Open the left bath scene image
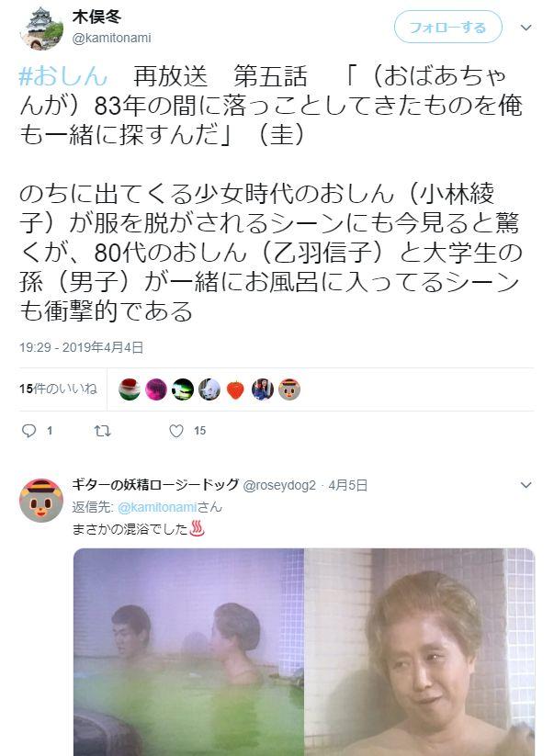The image size is (554, 756). (188, 652)
